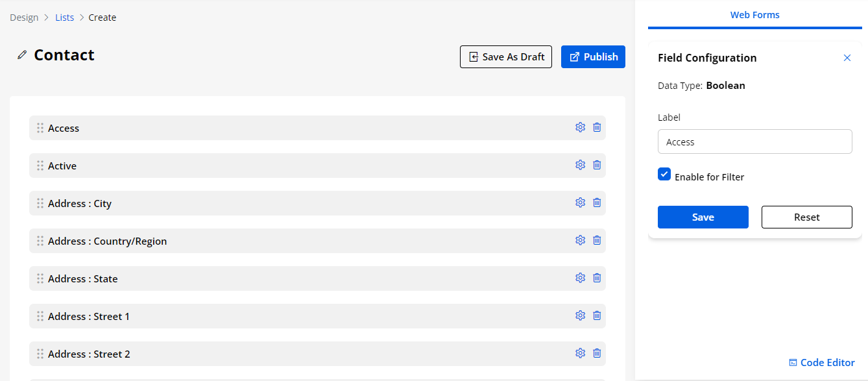
Task: Open settings gear for Access field
Action: [580, 127]
